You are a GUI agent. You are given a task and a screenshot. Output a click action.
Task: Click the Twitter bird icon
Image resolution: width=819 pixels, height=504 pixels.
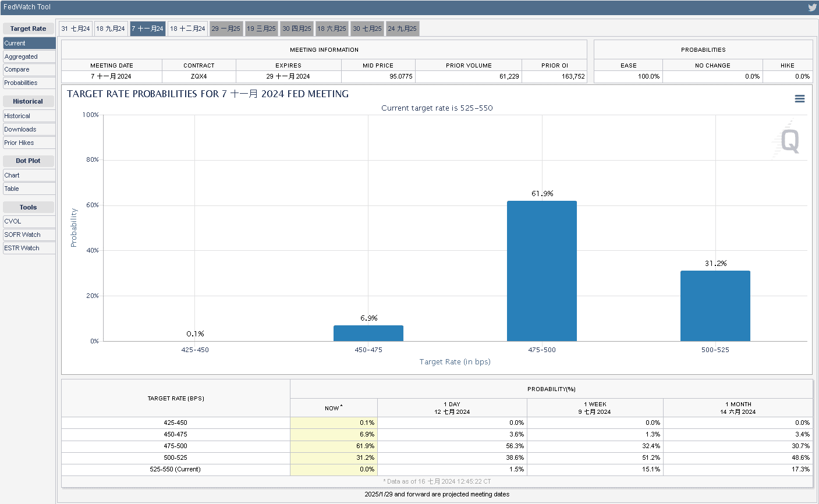tap(812, 8)
